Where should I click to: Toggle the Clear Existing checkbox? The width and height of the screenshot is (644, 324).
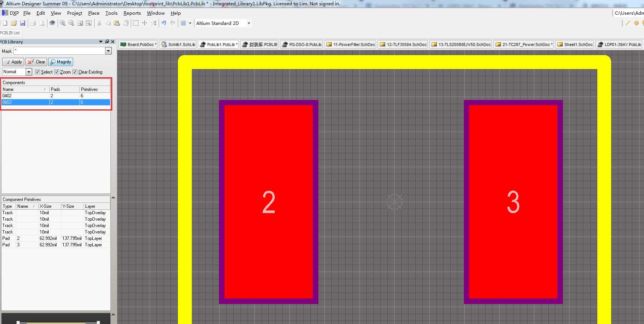75,72
